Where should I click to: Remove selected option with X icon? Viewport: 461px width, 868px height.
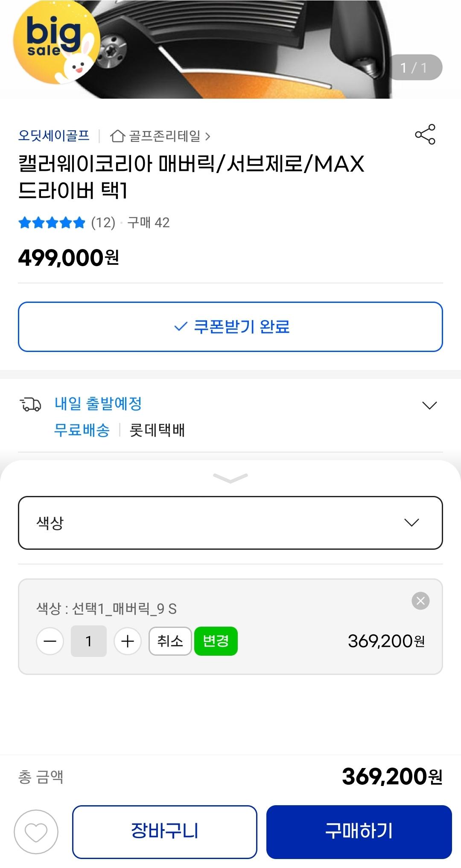coord(420,601)
